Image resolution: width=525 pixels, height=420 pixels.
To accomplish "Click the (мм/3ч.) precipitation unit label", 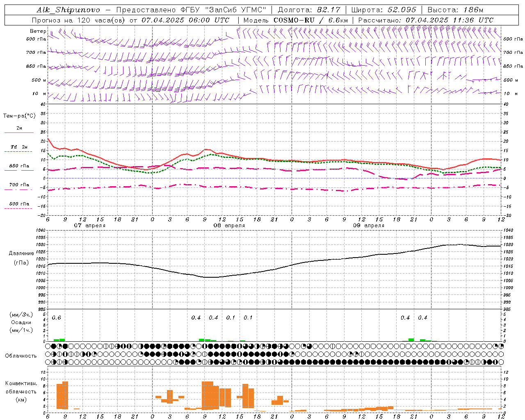I will [21, 315].
